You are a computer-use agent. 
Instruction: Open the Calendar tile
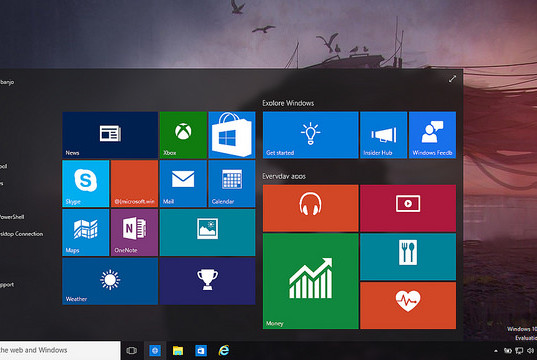[232, 184]
